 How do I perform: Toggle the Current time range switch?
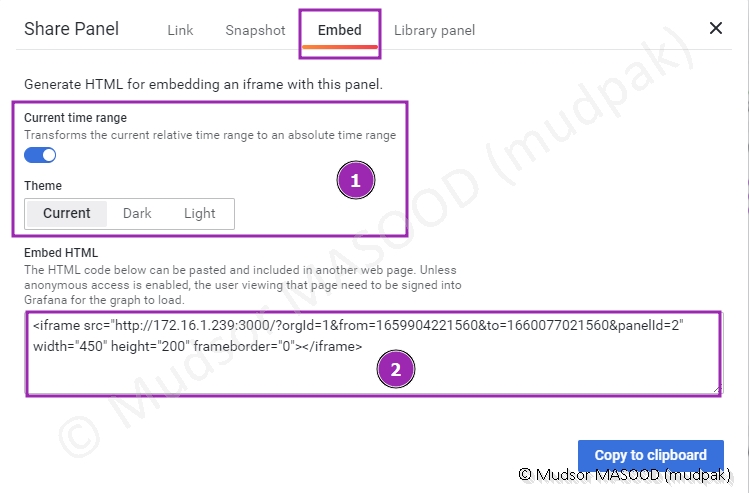coord(40,155)
